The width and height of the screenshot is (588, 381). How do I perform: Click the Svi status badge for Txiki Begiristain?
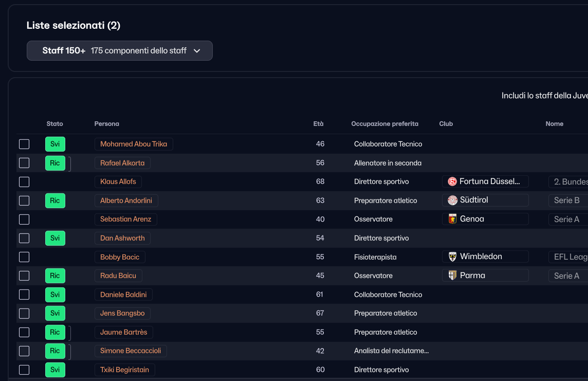(x=55, y=370)
